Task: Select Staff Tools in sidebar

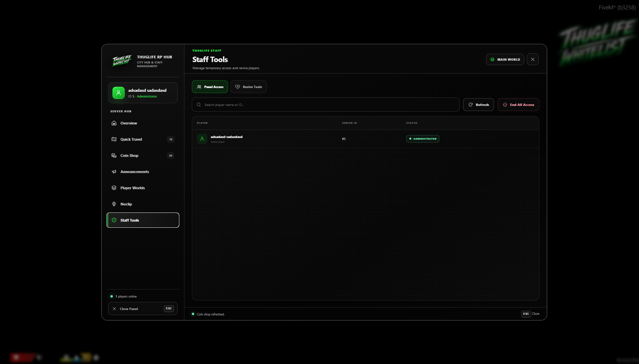Action: point(143,220)
